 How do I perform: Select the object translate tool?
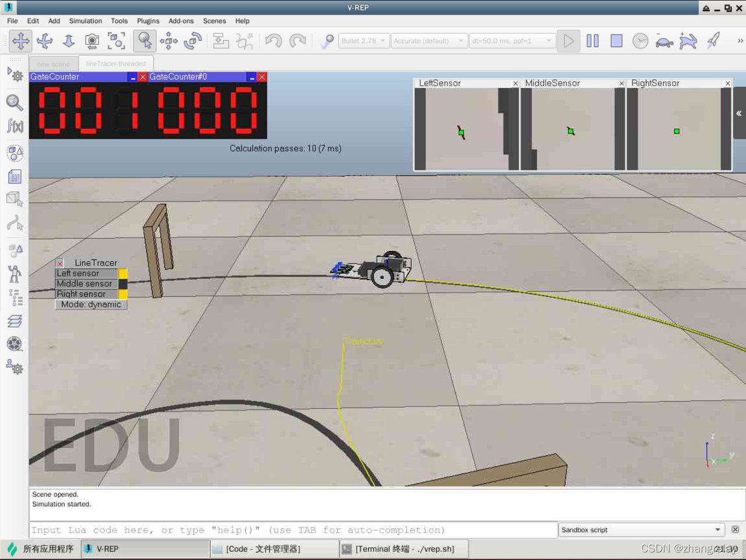pos(169,41)
